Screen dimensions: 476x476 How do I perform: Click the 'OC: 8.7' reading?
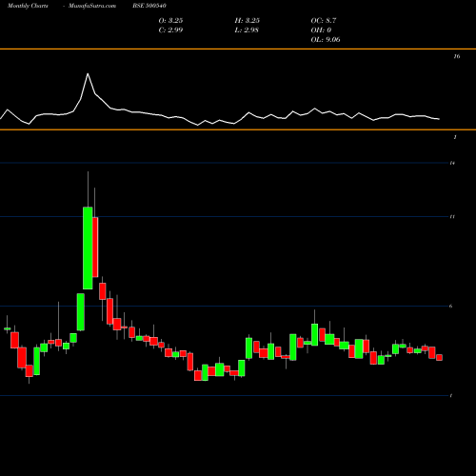324,21
